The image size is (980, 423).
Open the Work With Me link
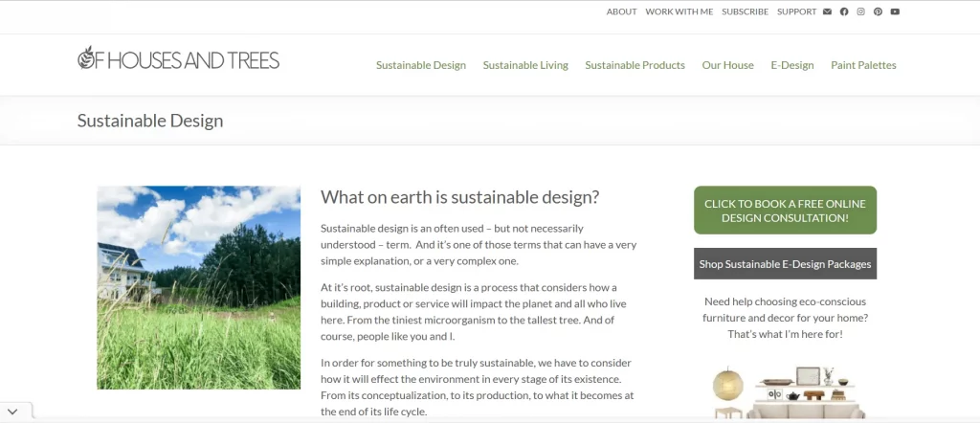(679, 11)
